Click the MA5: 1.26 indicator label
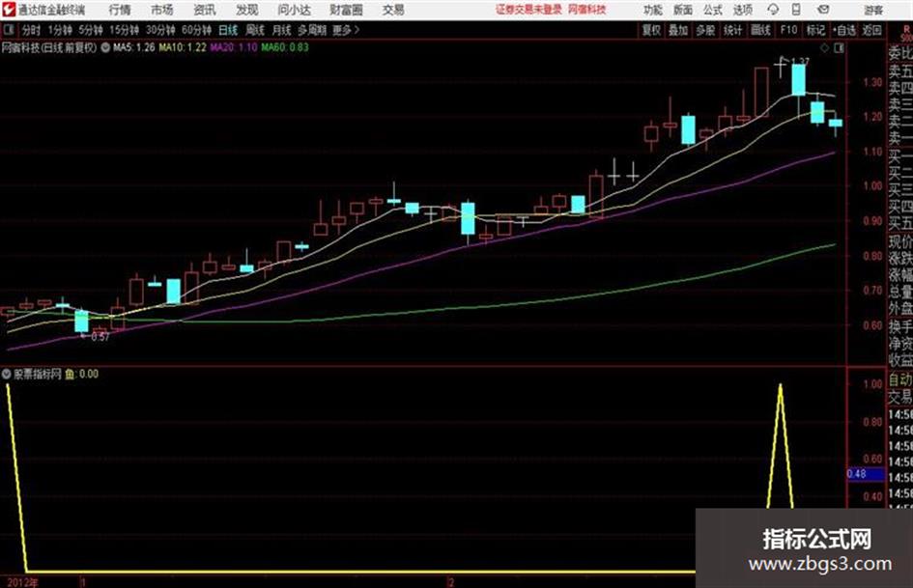Image resolution: width=913 pixels, height=588 pixels. coord(134,47)
